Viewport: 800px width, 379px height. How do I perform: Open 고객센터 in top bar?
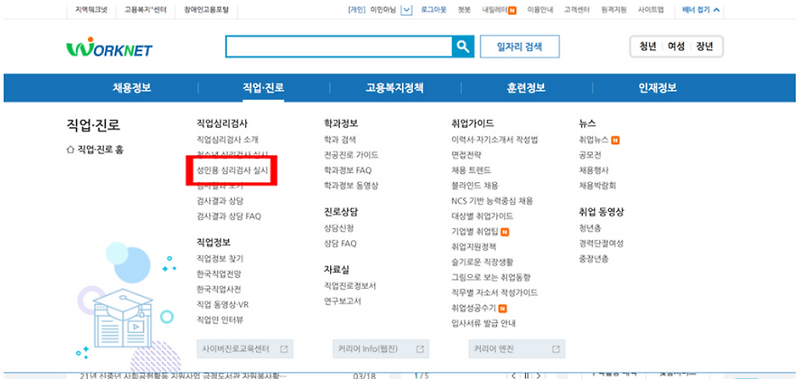pos(577,10)
